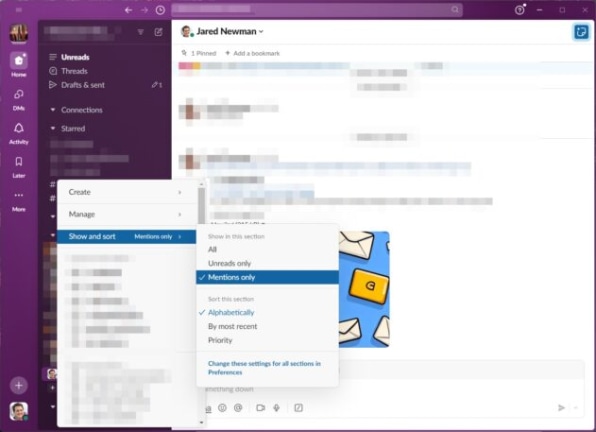The height and width of the screenshot is (432, 596).
Task: Open the history clock icon
Action: [x=160, y=10]
